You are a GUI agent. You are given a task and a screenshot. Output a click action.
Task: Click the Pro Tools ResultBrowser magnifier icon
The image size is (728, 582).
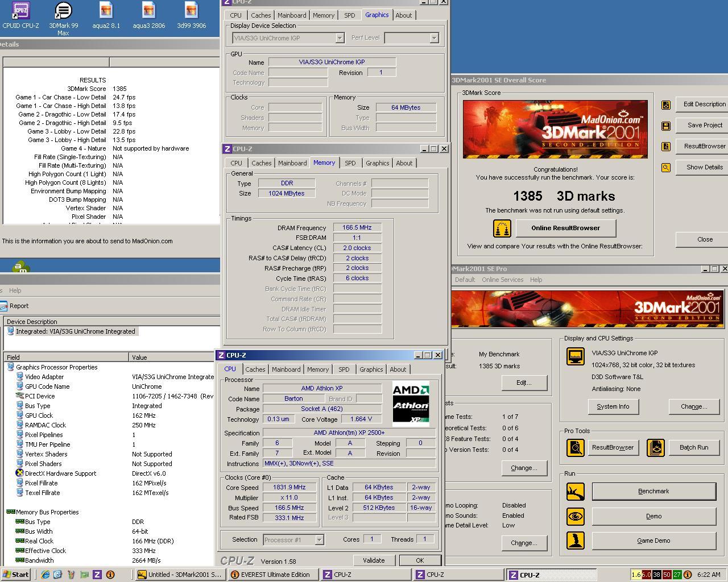click(576, 447)
